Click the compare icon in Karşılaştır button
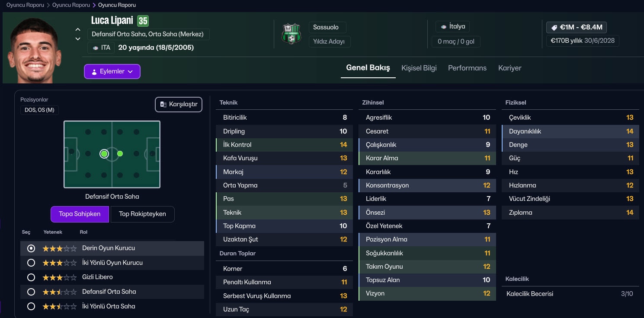Screen dimensions: 644x318 click(x=163, y=105)
